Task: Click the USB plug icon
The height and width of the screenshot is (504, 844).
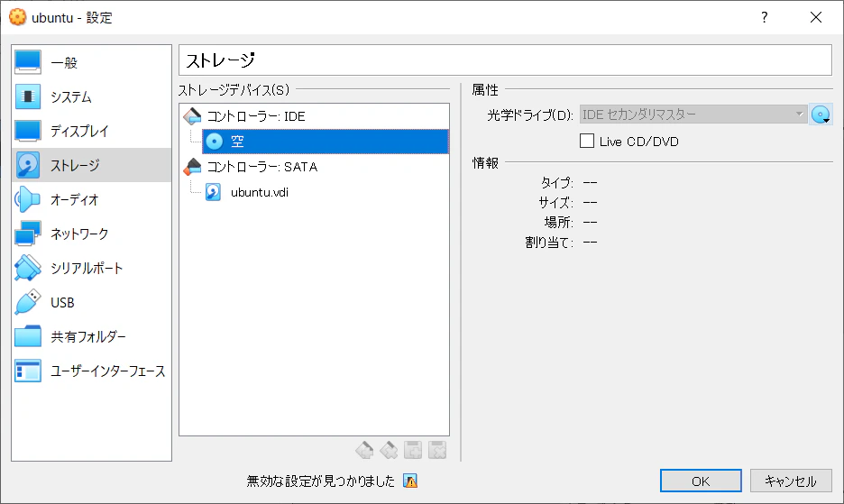Action: point(27,303)
